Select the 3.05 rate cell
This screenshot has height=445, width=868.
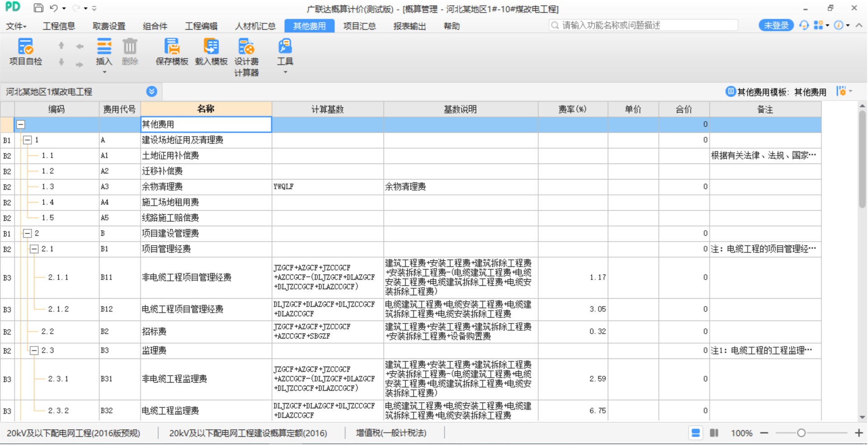(573, 310)
